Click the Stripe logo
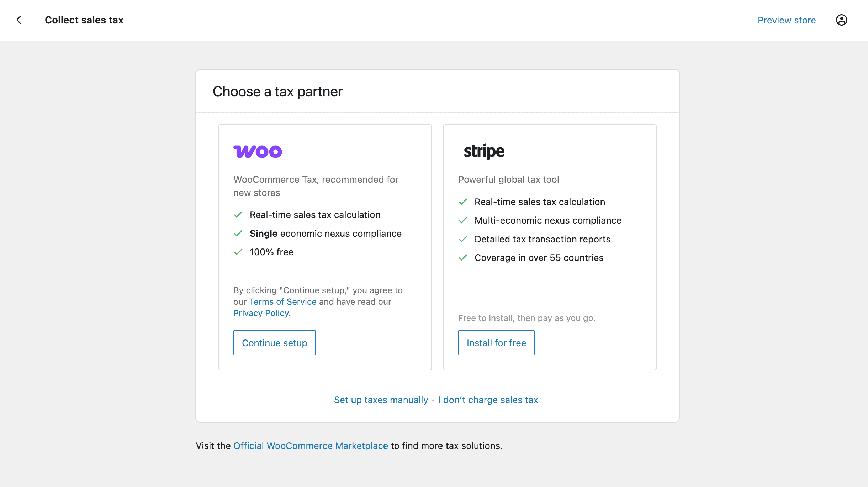868x487 pixels. click(484, 151)
